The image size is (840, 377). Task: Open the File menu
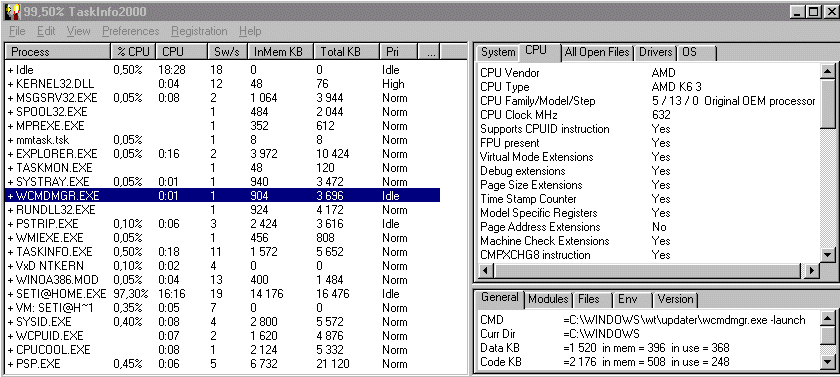(x=17, y=31)
